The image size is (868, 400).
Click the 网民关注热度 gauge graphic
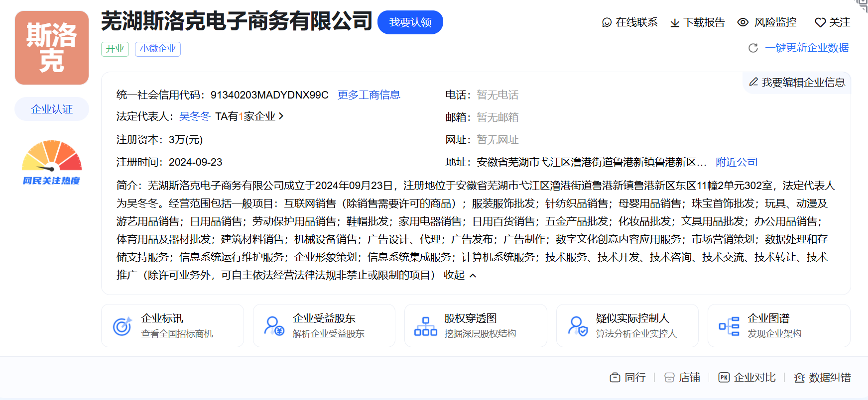point(52,163)
